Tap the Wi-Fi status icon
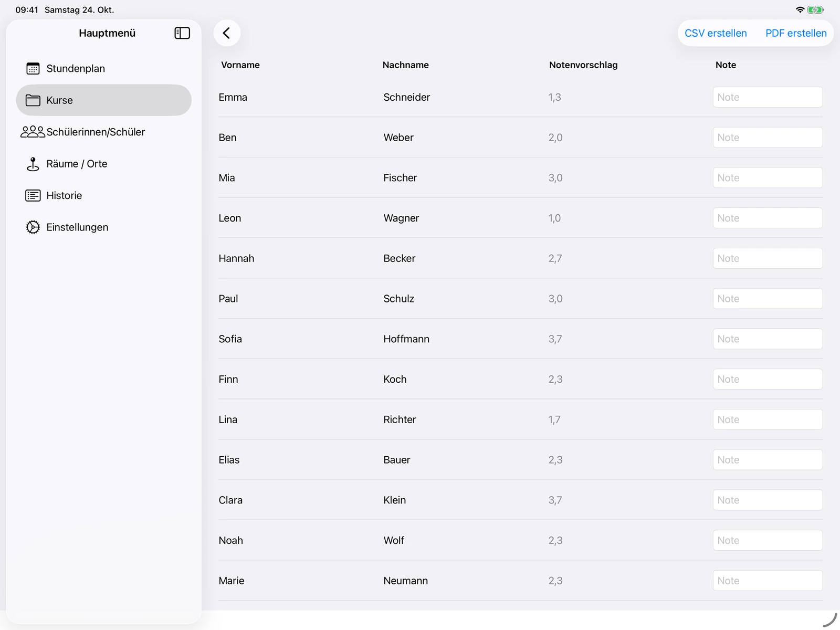Screen dimensions: 840x630 coord(800,9)
